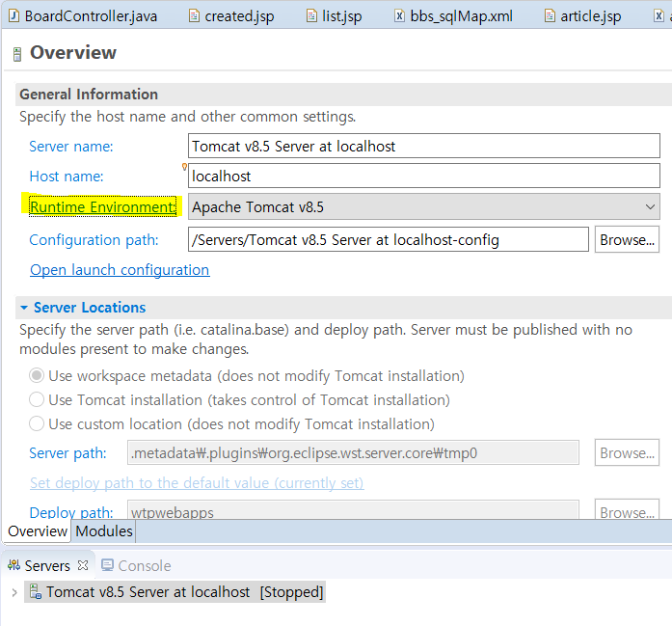
Task: Click Browse next to Deploy path
Action: [627, 510]
